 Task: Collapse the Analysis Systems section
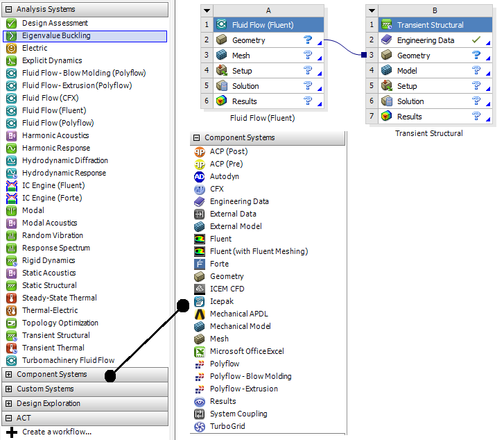click(8, 10)
